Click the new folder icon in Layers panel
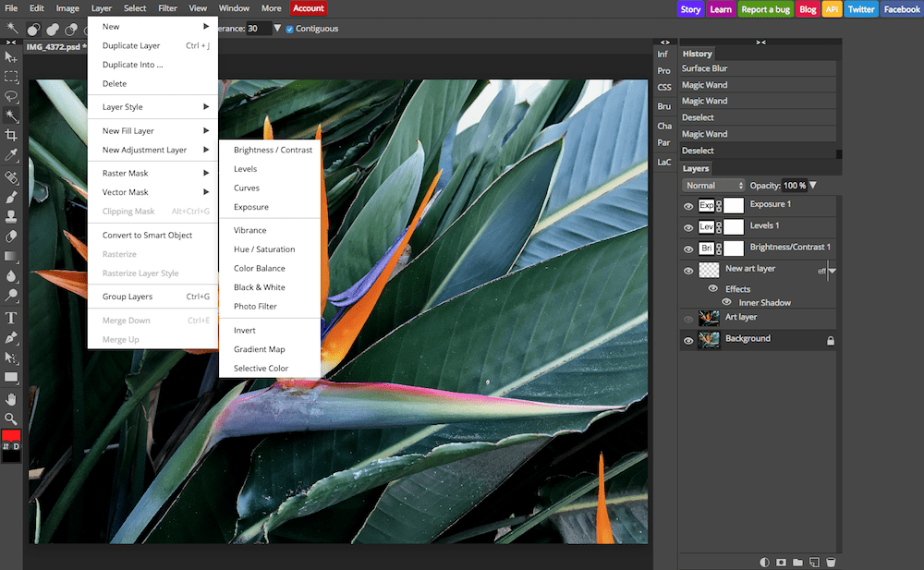924x570 pixels. (x=797, y=562)
